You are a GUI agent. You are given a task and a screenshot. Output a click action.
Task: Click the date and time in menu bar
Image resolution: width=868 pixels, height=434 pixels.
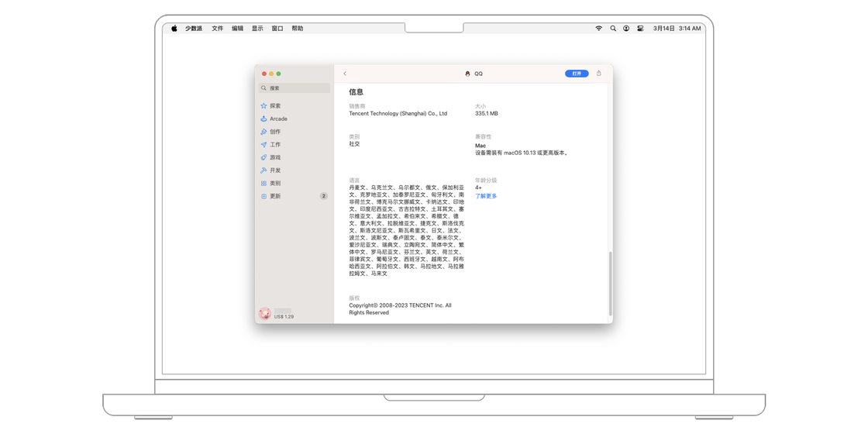pos(677,28)
